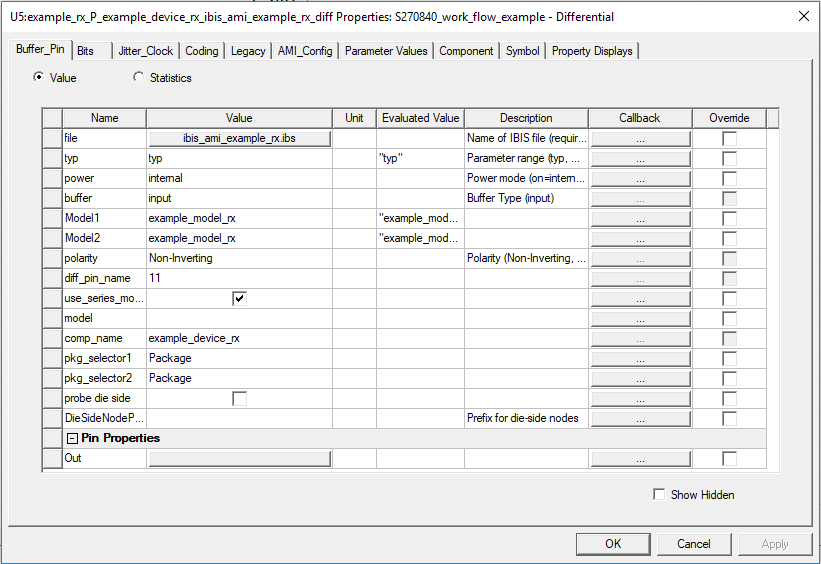Click callback ellipsis button for comp_name row
The image size is (821, 564).
pos(640,338)
